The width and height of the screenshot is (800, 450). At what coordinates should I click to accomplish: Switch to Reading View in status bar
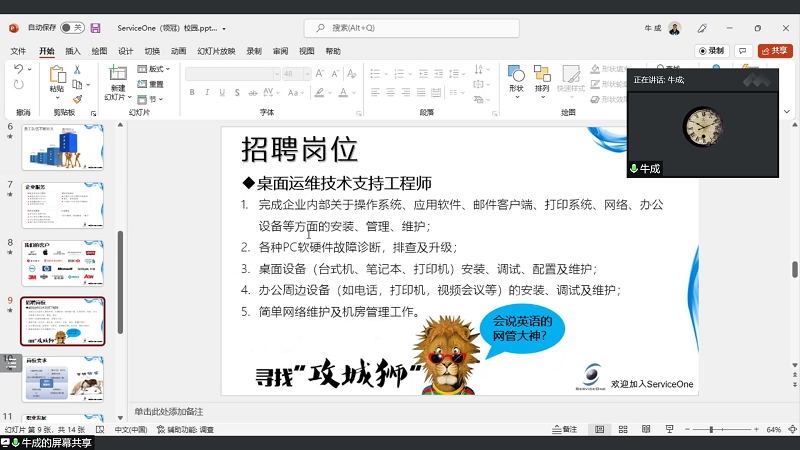(x=647, y=429)
